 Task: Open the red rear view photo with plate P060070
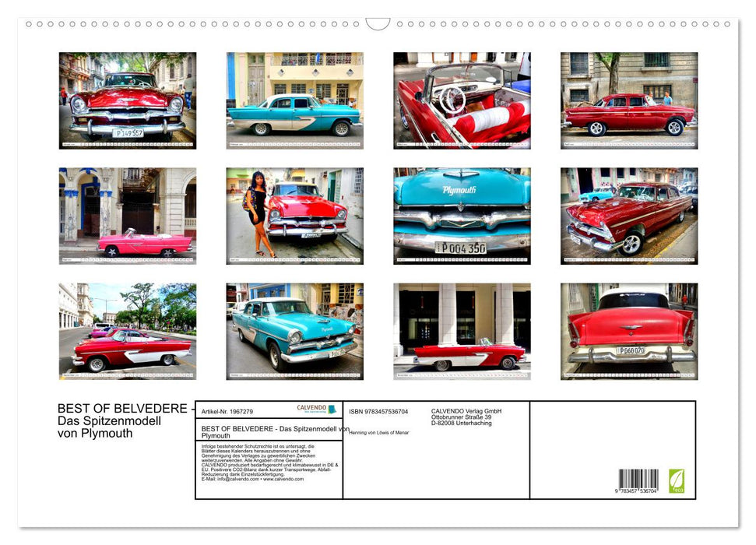629,331
